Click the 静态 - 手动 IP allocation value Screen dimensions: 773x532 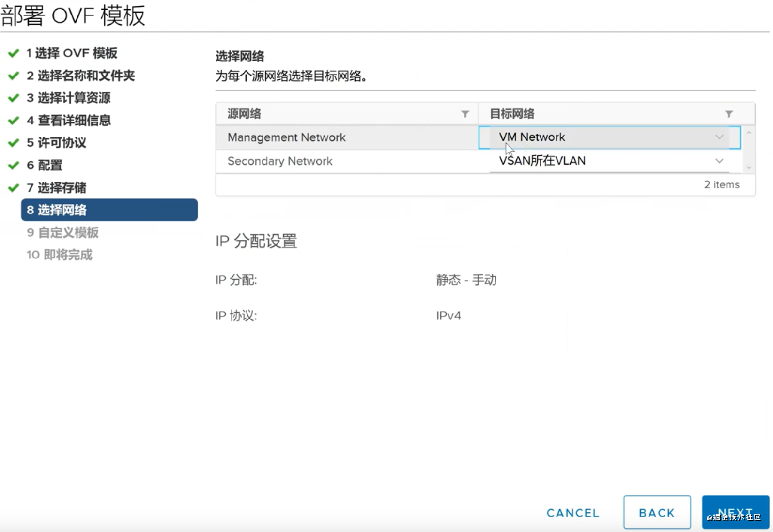pos(466,280)
